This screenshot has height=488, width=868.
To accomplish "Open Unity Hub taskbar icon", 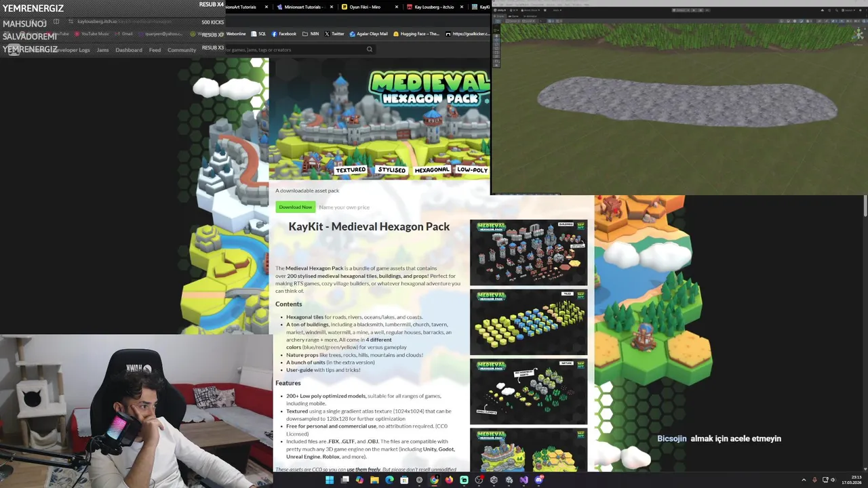I will coord(494,480).
